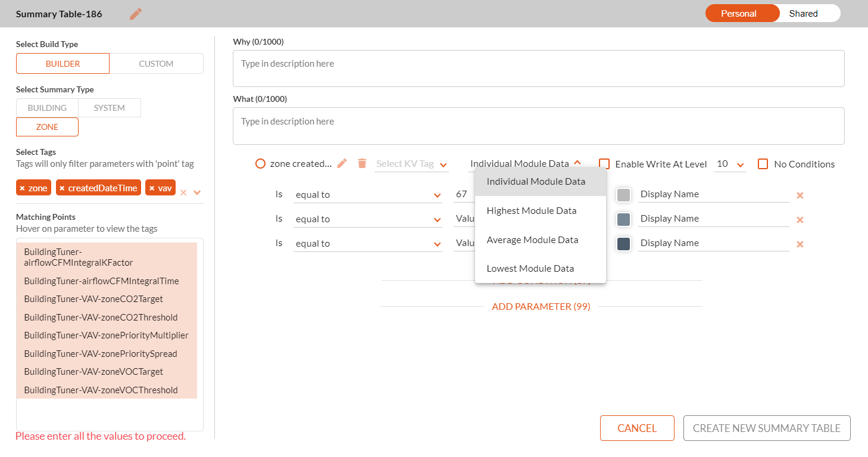868x457 pixels.
Task: Select BuildingTuner-VAV-zoneVOCThreshold point
Action: [x=107, y=390]
